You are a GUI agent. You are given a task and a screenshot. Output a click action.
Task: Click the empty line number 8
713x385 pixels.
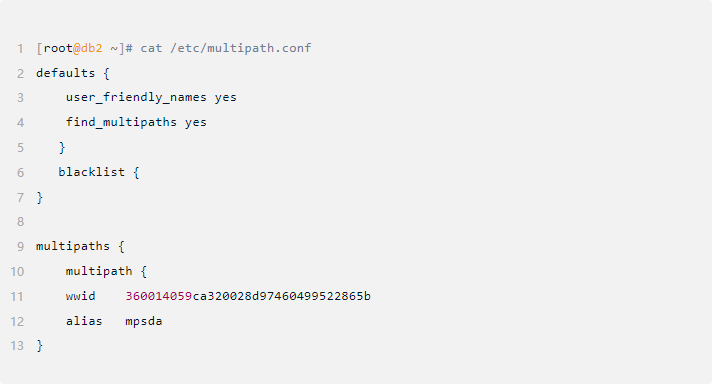(x=20, y=222)
